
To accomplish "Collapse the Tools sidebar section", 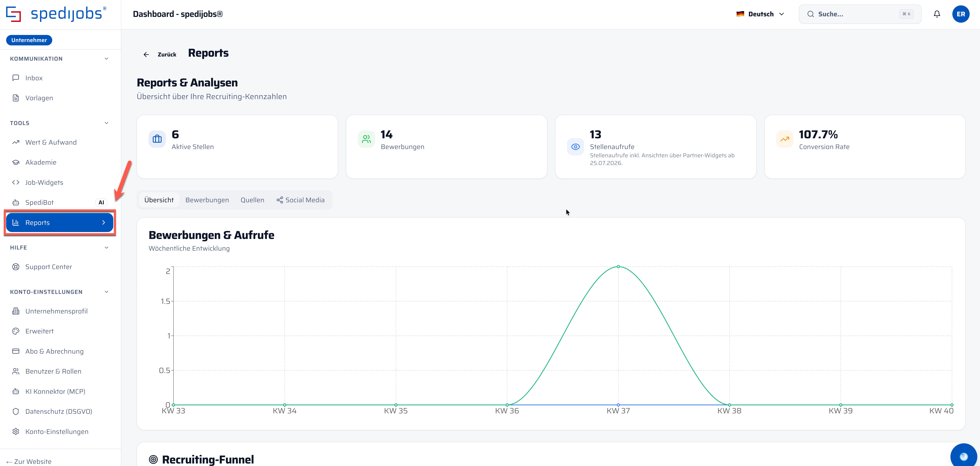I will tap(107, 123).
